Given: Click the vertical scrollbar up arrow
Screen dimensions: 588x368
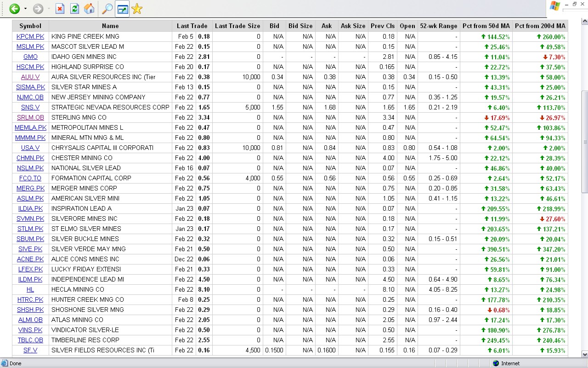Looking at the screenshot, I should click(584, 22).
